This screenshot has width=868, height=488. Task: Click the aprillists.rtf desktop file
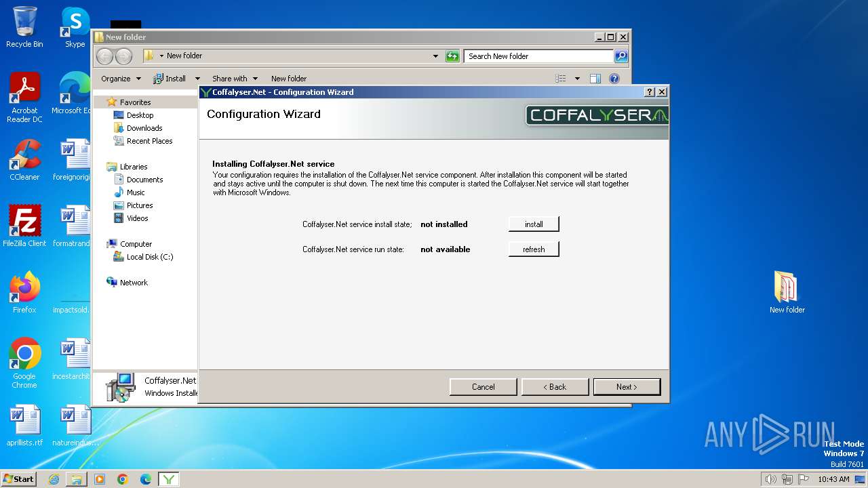pos(24,426)
